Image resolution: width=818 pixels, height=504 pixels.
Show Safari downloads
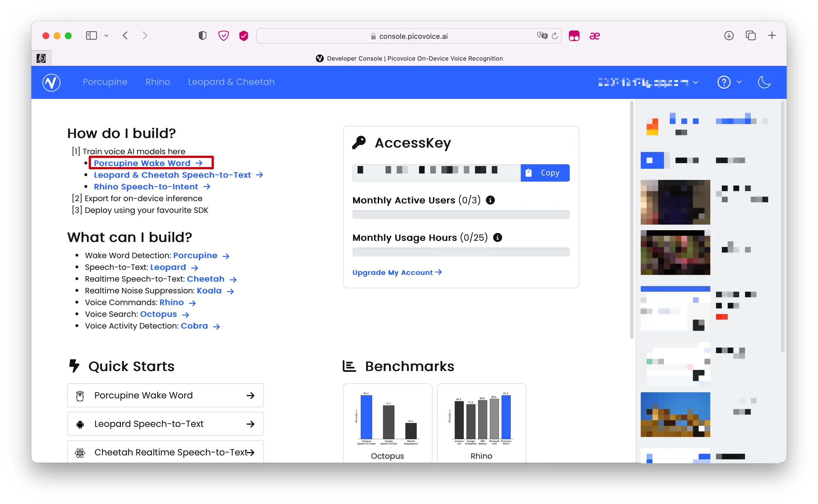point(729,36)
